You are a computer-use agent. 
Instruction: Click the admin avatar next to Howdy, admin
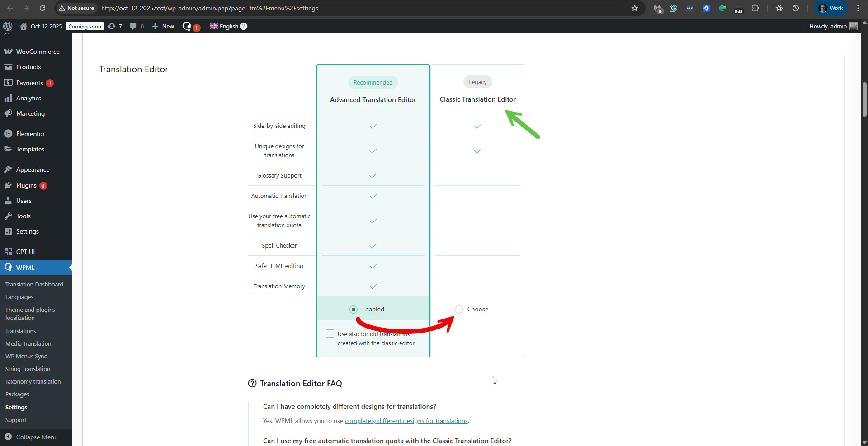point(854,26)
